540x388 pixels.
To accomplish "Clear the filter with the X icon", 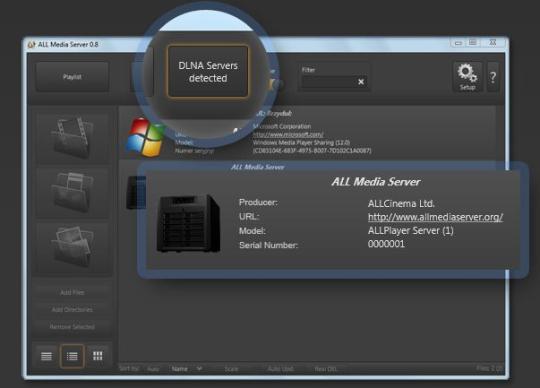I will point(361,82).
